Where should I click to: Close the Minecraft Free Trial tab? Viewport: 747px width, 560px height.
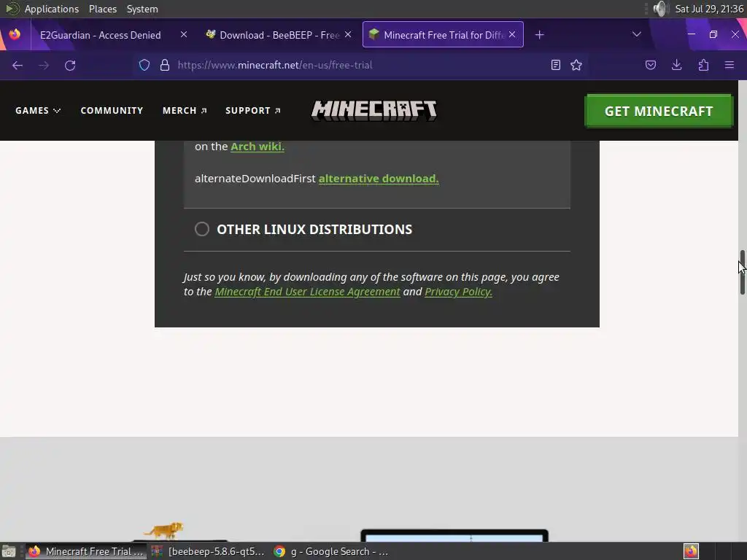coord(512,35)
